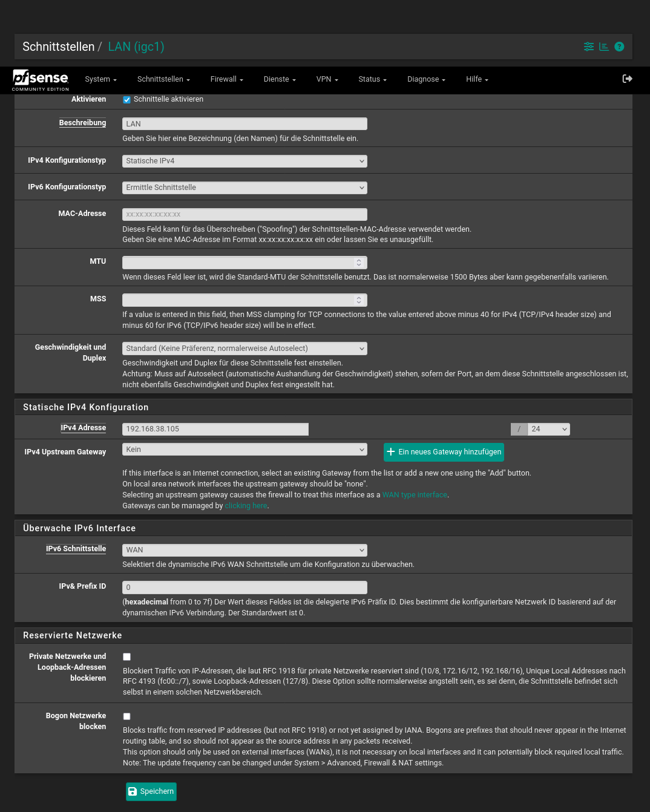Click the MSS field stepper arrows
The height and width of the screenshot is (812, 650).
click(x=359, y=300)
